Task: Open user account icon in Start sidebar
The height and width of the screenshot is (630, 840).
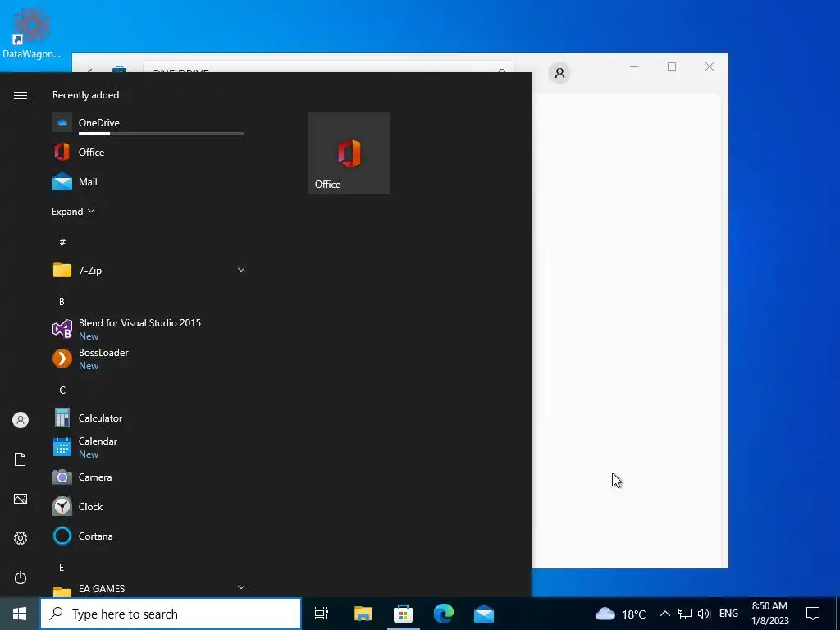Action: 21,420
